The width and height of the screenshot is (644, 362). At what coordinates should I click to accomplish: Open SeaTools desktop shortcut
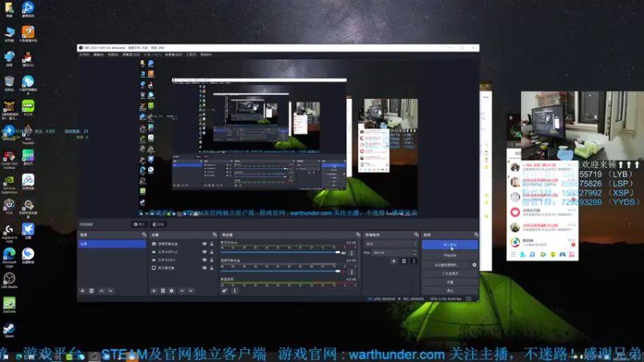(9, 306)
